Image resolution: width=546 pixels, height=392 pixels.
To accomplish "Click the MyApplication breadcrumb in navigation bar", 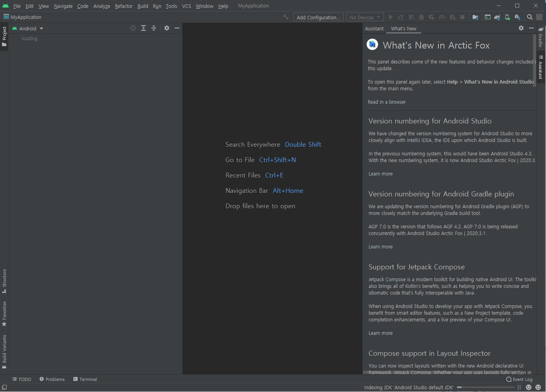I will pos(22,17).
